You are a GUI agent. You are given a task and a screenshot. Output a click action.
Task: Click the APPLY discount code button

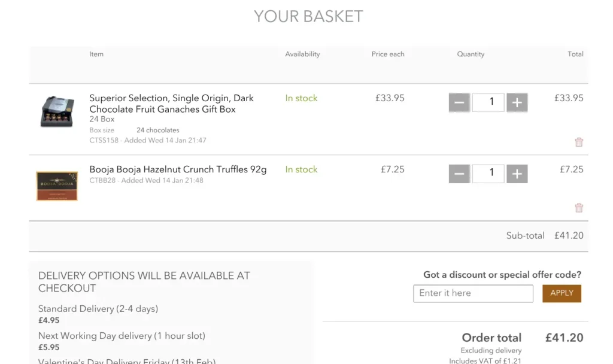tap(562, 293)
